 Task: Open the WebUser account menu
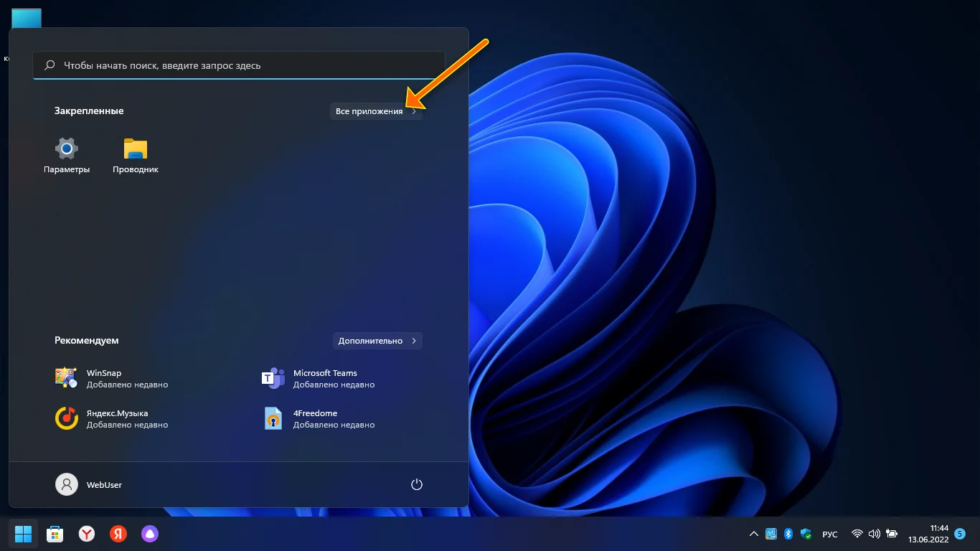pyautogui.click(x=89, y=485)
